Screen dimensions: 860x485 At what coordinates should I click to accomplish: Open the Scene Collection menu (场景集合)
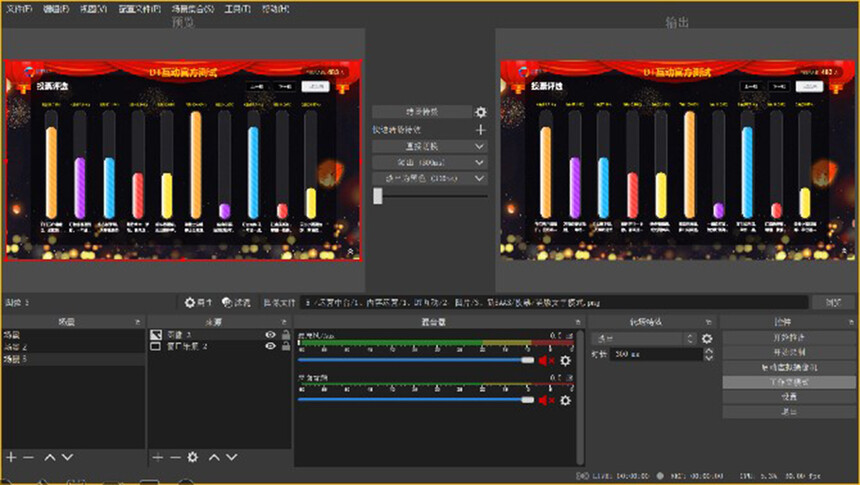pos(193,9)
